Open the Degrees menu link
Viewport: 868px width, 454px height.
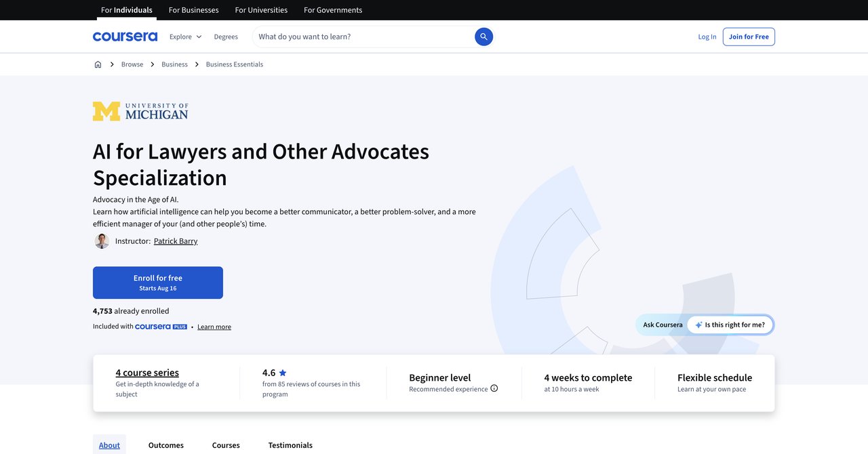click(x=226, y=37)
